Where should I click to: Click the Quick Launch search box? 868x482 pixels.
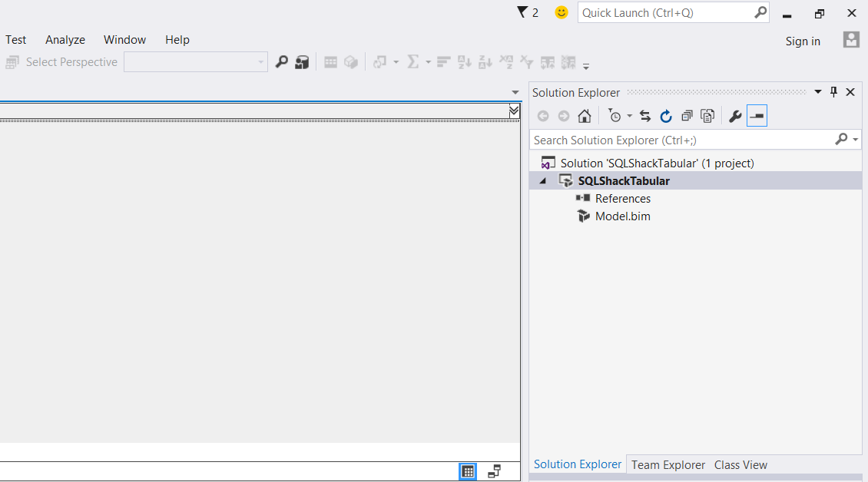click(x=666, y=12)
